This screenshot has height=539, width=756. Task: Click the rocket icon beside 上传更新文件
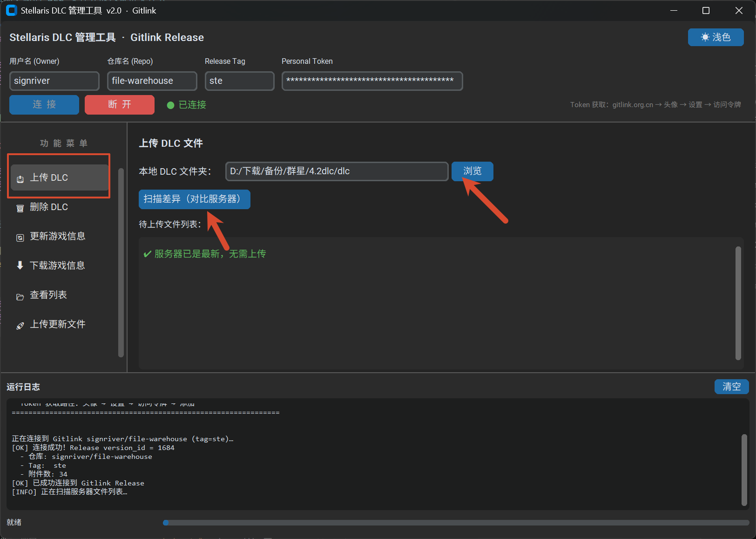pos(20,326)
